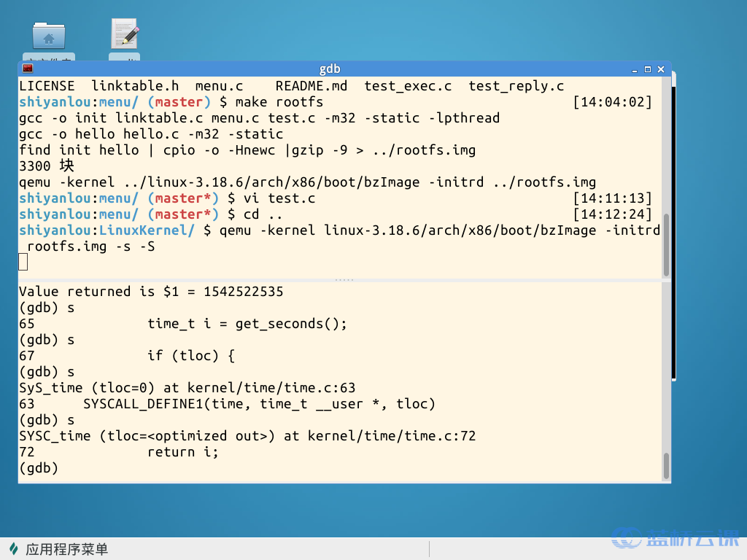Click the last (gdb) prompt line
Image resolution: width=747 pixels, height=560 pixels.
39,468
